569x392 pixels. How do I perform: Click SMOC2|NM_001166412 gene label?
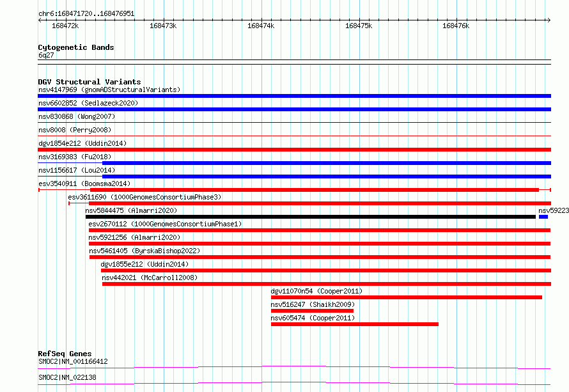[73, 361]
